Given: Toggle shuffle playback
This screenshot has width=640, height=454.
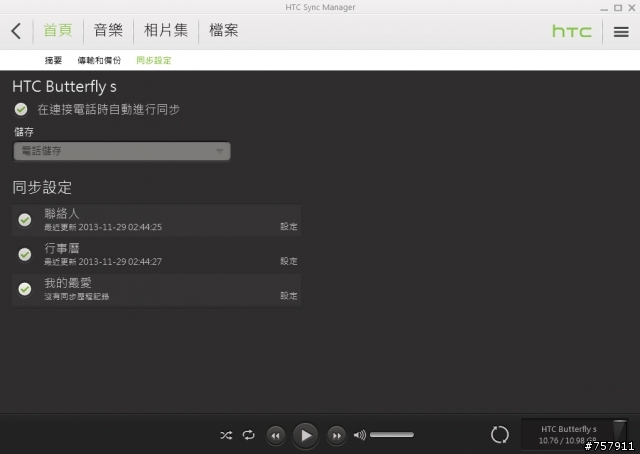Looking at the screenshot, I should (226, 435).
